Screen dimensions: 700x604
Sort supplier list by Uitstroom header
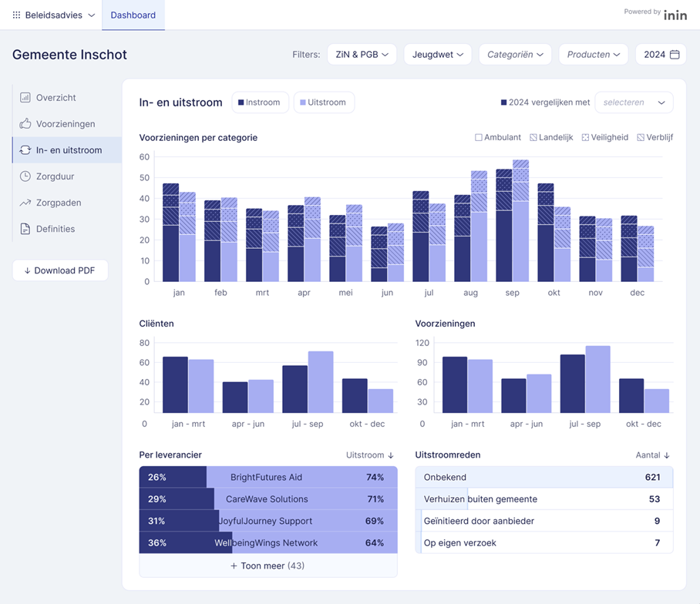coord(370,455)
